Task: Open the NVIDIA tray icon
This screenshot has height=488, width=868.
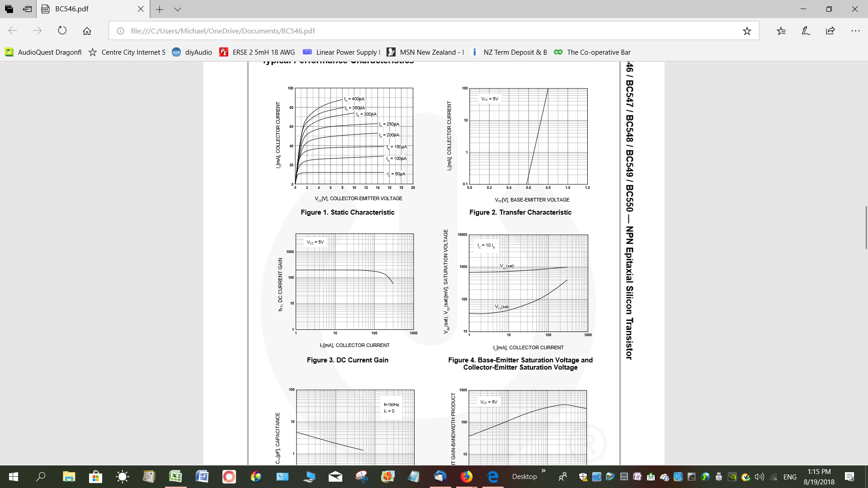Action: pos(732,477)
